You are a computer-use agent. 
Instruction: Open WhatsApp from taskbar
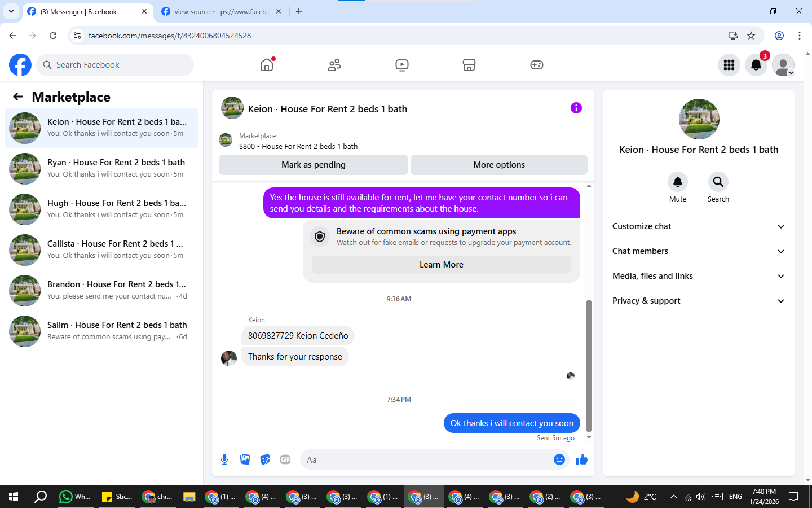click(74, 497)
